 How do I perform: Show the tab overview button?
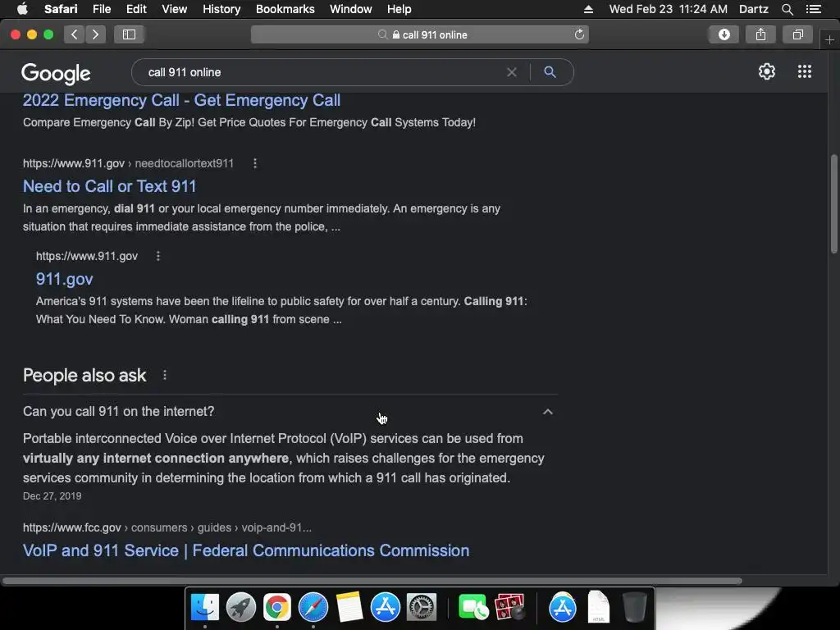coord(797,34)
